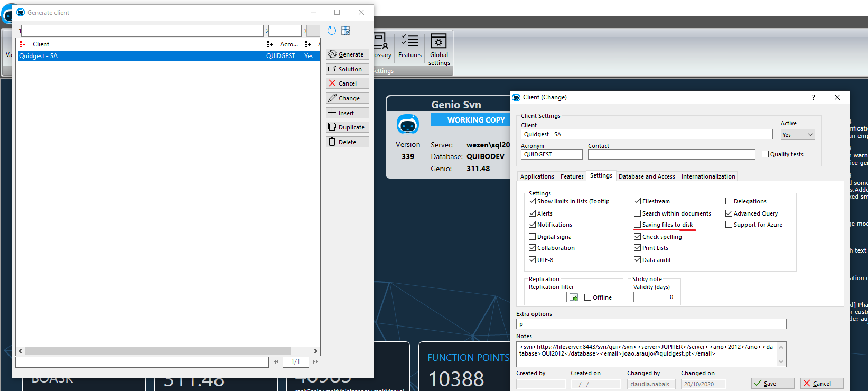Open Solution from the client list buttons

coord(348,69)
